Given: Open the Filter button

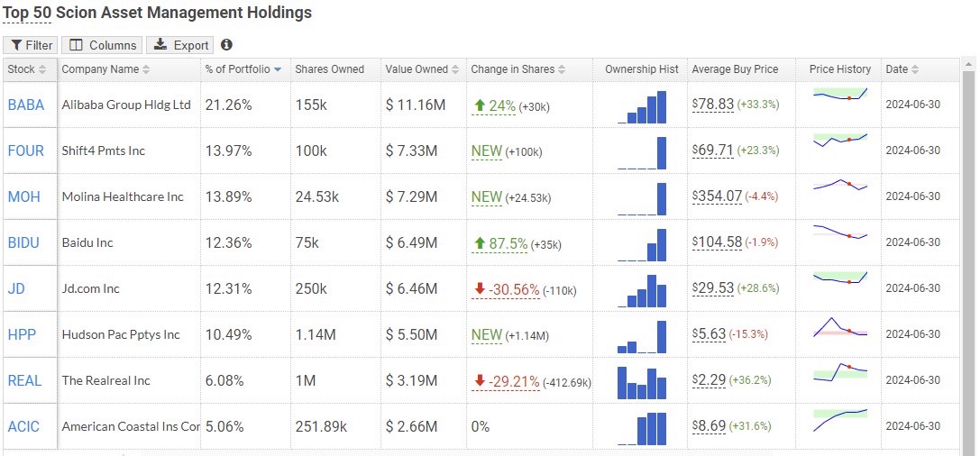Looking at the screenshot, I should (x=31, y=45).
